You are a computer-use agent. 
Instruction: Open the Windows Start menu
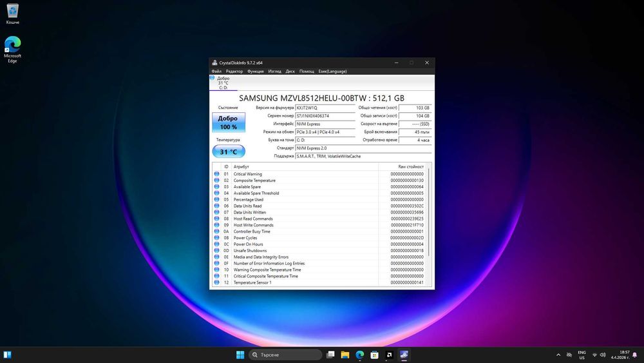pyautogui.click(x=240, y=355)
